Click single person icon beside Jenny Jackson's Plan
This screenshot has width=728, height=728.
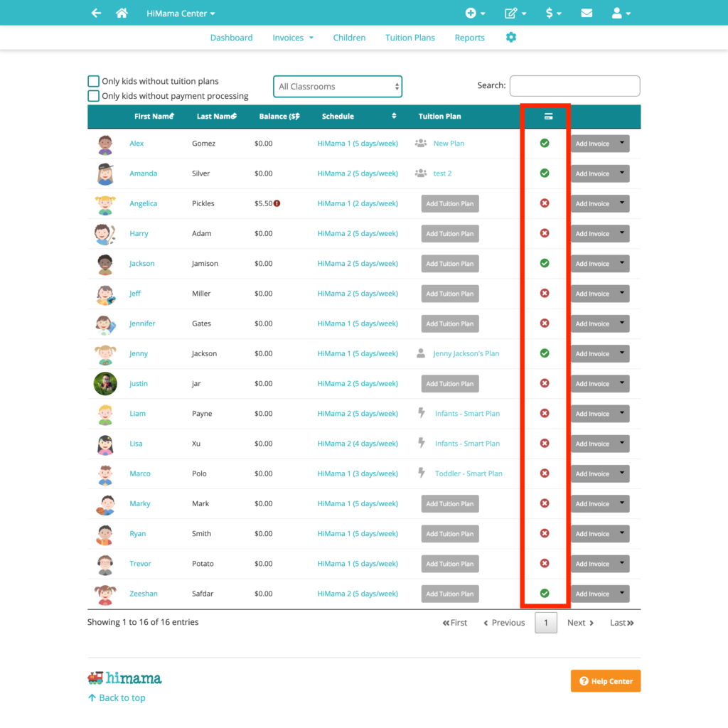tap(421, 353)
